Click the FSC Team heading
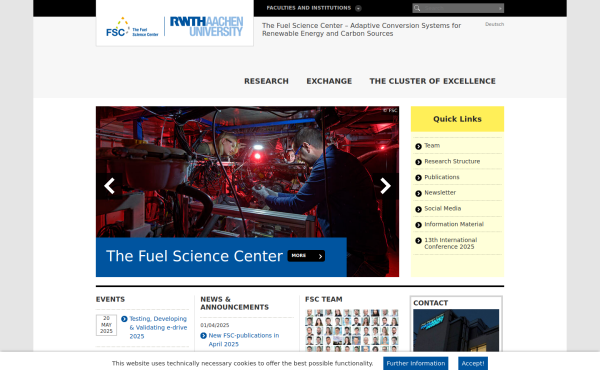Image resolution: width=600 pixels, height=375 pixels. (324, 299)
